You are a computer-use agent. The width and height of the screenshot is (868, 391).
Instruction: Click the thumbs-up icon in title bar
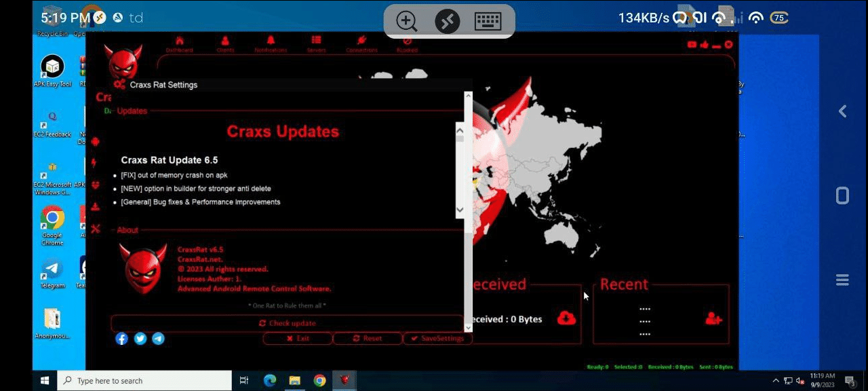coord(704,45)
